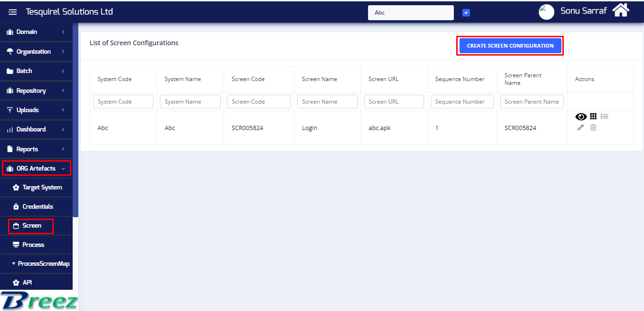Expand the Batch menu chevron
The width and height of the screenshot is (644, 311).
(x=63, y=71)
